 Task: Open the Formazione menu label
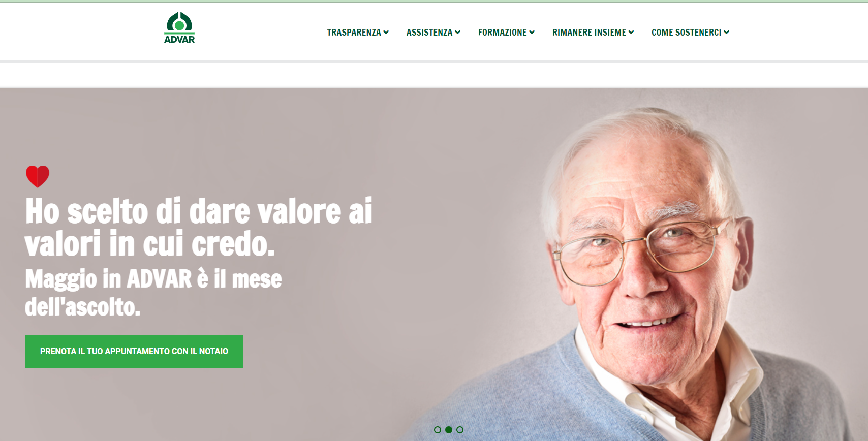503,32
